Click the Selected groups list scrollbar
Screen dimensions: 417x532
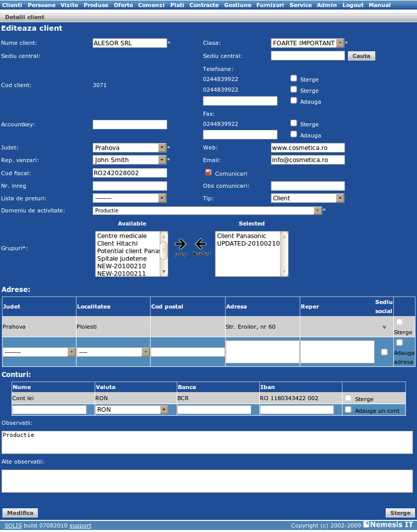pos(284,254)
